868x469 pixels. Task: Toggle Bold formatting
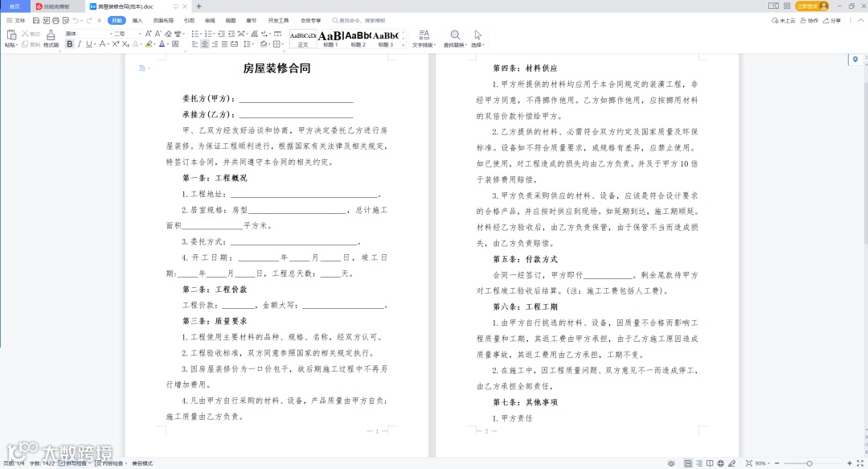(x=70, y=43)
